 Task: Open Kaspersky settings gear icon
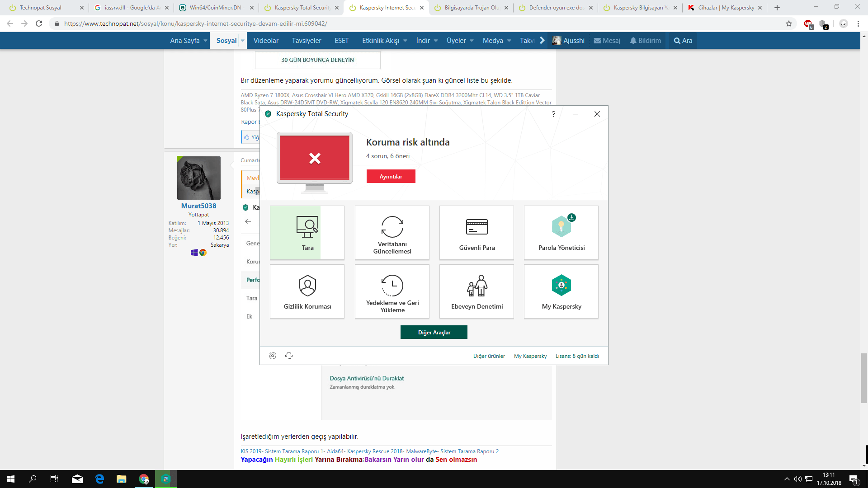[273, 356]
